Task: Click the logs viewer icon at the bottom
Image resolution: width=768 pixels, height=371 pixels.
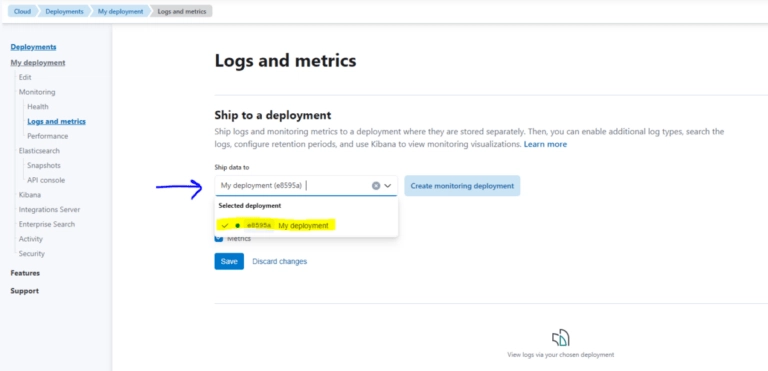Action: point(561,338)
